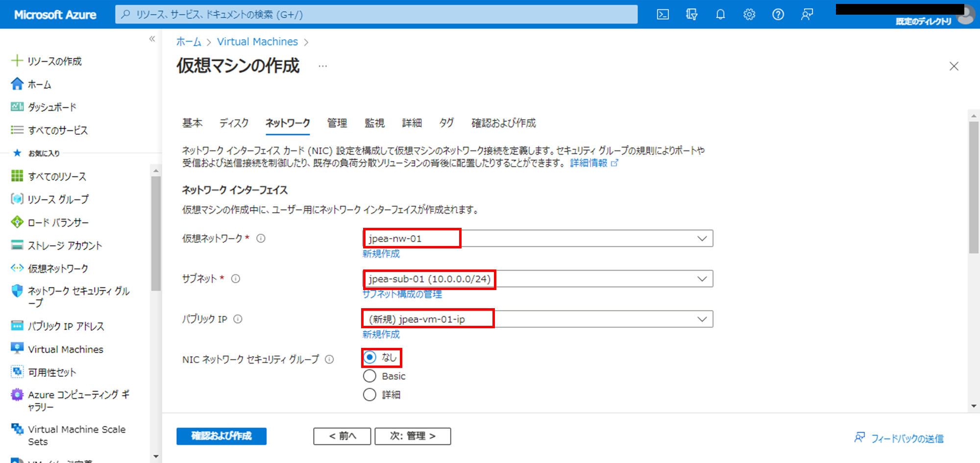Click the main pane scroll-down arrow
Screen dimensions: 980x463
click(974, 406)
